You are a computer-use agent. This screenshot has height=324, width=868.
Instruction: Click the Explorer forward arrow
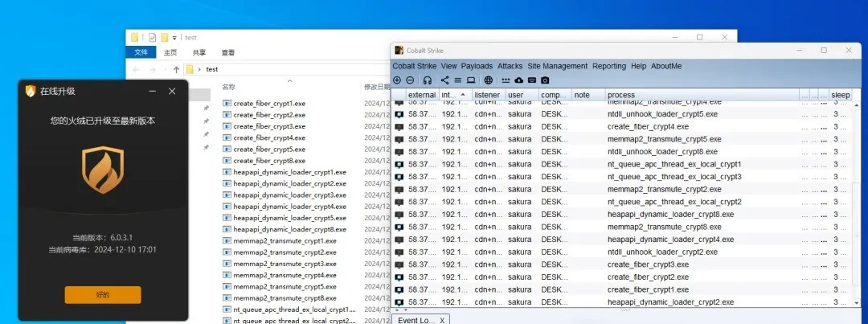(152, 70)
